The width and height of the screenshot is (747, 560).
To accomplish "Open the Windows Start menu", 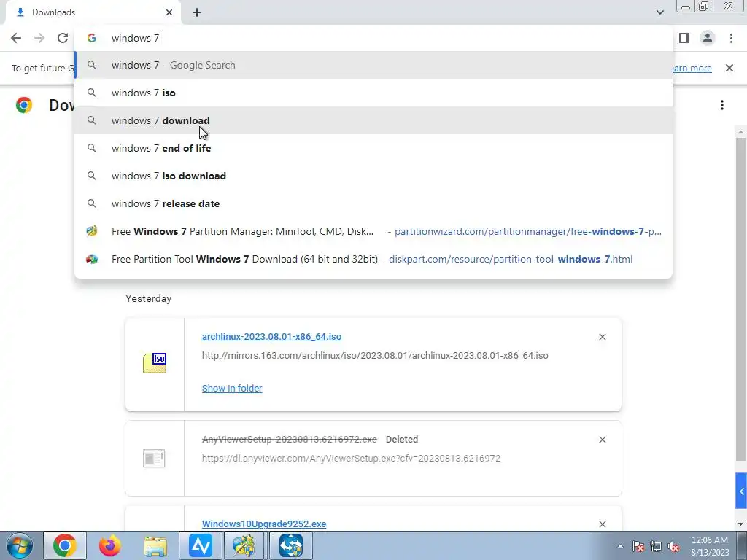I will [x=20, y=545].
